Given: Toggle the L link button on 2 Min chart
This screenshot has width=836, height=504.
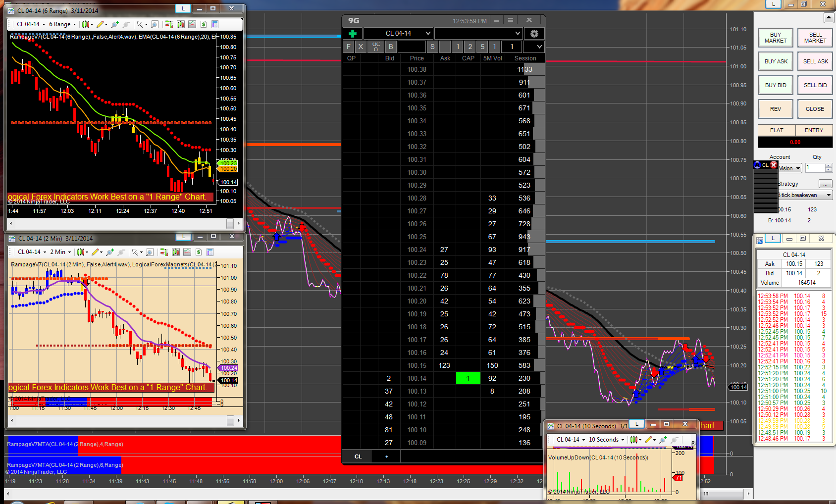Looking at the screenshot, I should [183, 237].
